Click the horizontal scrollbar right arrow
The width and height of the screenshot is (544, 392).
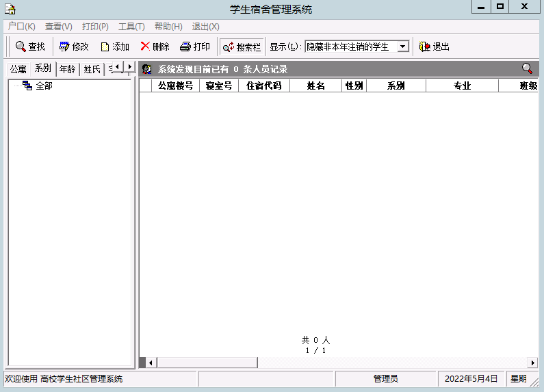pos(533,363)
